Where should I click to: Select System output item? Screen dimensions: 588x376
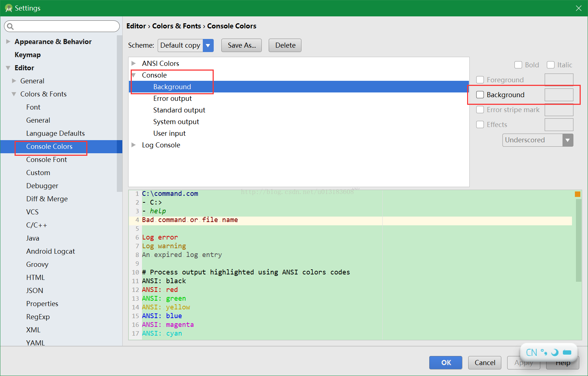176,122
